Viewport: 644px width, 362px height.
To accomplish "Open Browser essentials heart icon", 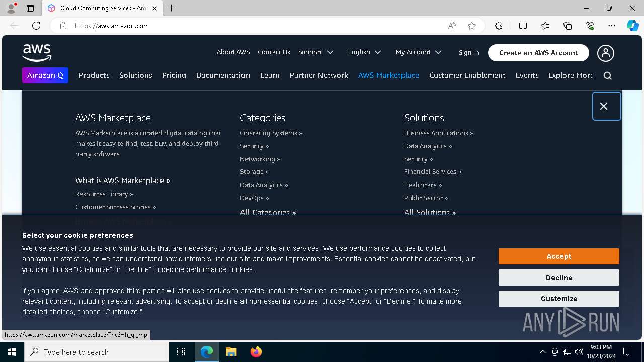I will pyautogui.click(x=590, y=26).
